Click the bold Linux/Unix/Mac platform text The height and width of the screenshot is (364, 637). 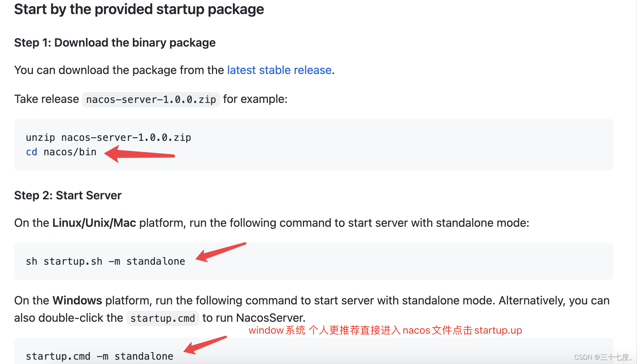point(94,223)
